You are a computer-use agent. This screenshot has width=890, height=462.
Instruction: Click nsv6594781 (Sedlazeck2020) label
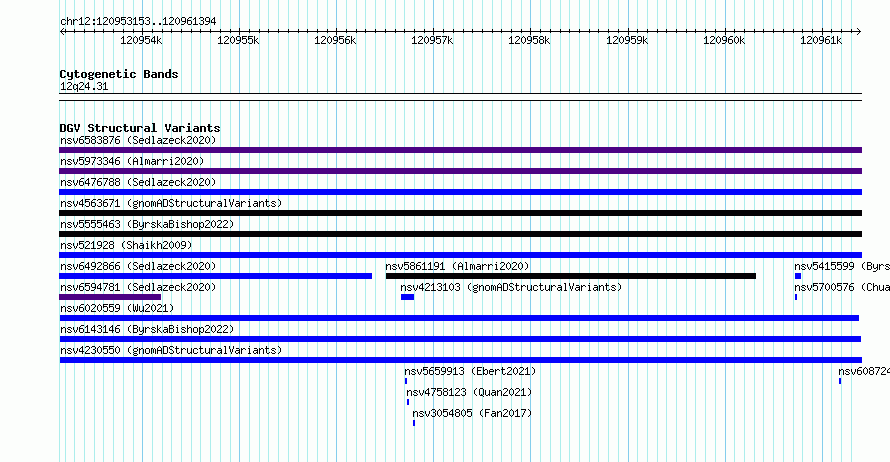click(x=138, y=287)
